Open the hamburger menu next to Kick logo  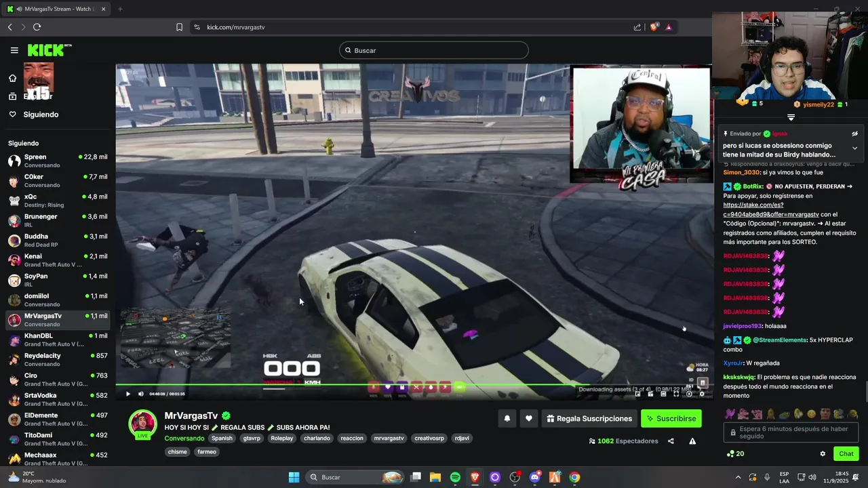point(14,50)
